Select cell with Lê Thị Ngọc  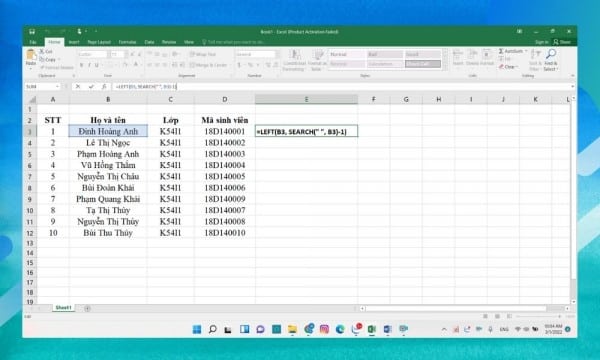click(x=108, y=143)
